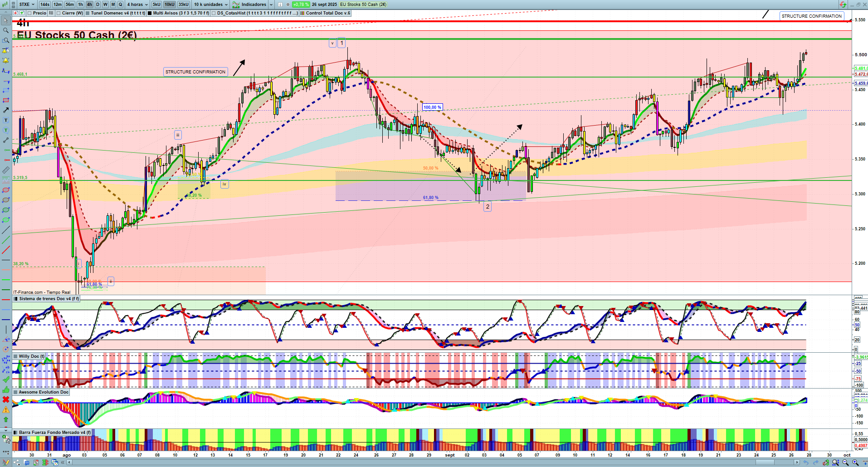
Task: Toggle the DS_CotasHist indicator checkbox
Action: 214,13
